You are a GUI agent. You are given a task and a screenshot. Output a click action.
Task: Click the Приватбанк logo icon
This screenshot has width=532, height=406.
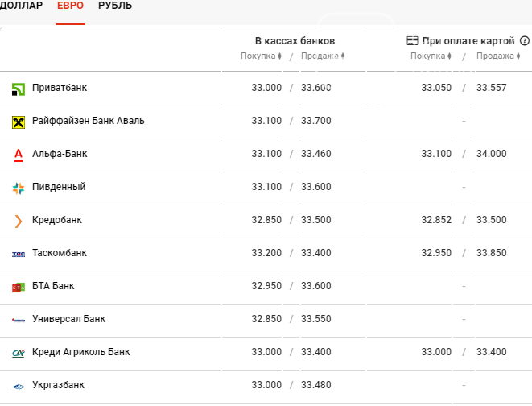pos(19,89)
